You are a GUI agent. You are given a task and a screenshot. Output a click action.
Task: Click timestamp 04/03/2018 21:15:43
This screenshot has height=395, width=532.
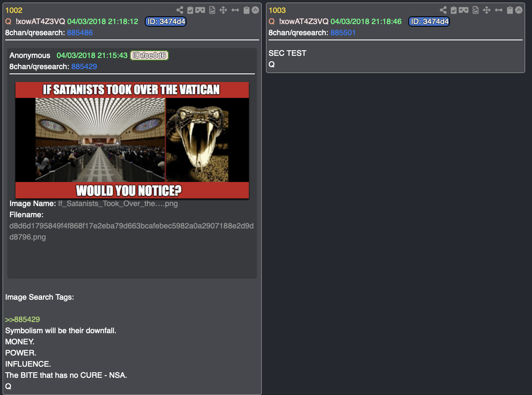pyautogui.click(x=92, y=55)
